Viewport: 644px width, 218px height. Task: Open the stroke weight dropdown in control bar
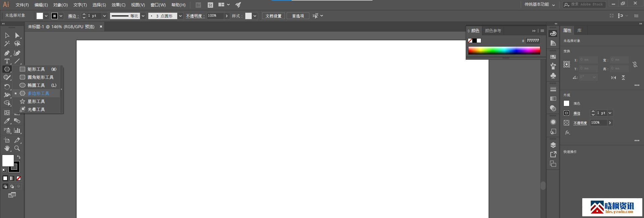104,16
